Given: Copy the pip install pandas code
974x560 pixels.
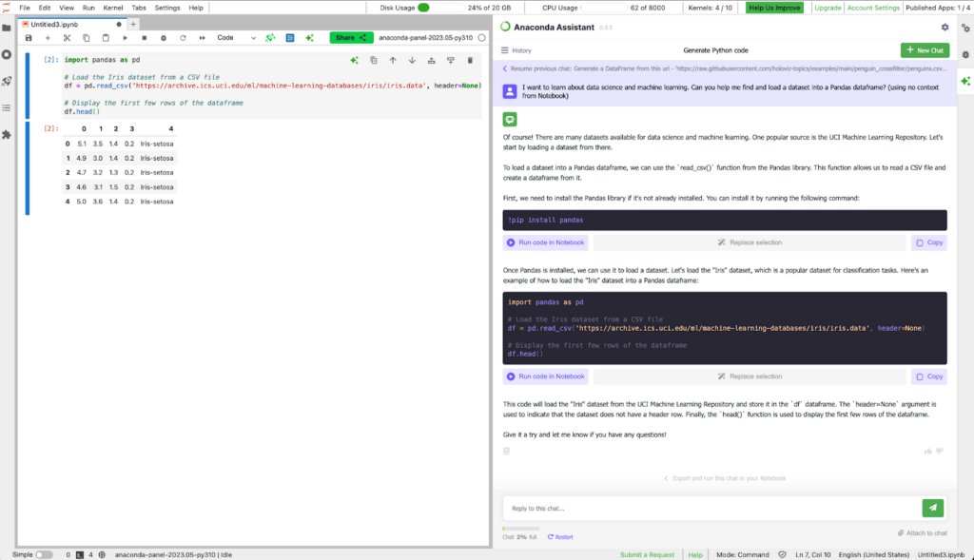Looking at the screenshot, I should [x=929, y=242].
